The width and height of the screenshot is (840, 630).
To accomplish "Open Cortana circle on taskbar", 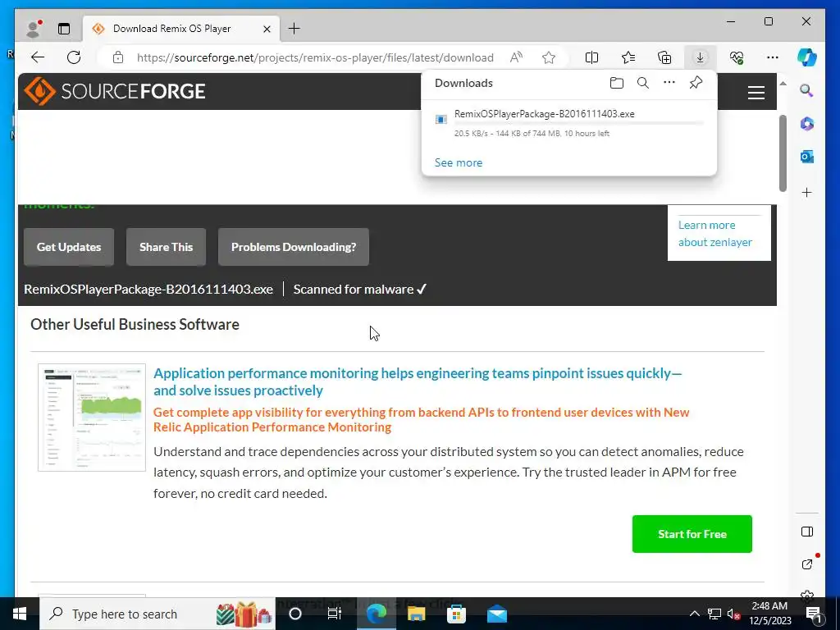I will pos(295,614).
